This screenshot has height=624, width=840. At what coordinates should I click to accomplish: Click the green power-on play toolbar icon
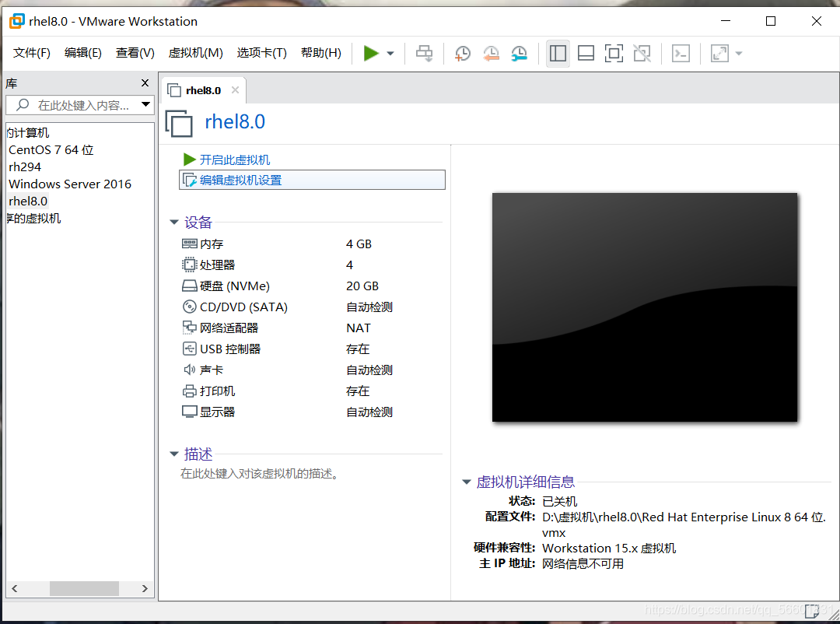371,53
